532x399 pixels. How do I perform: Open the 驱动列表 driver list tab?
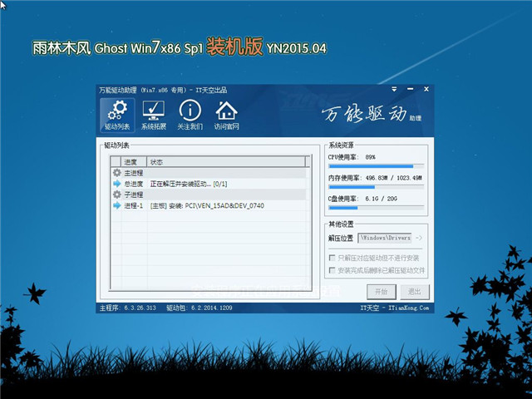117,116
